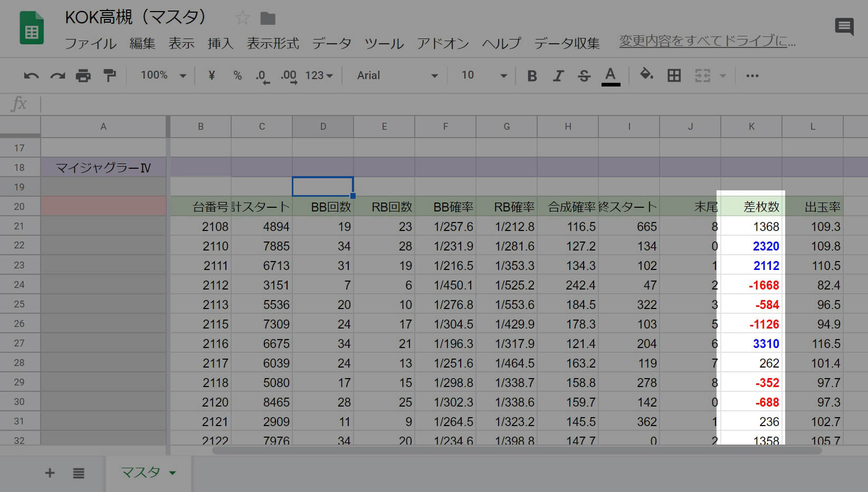Image resolution: width=868 pixels, height=492 pixels.
Task: Open the fill color picker
Action: pyautogui.click(x=646, y=75)
